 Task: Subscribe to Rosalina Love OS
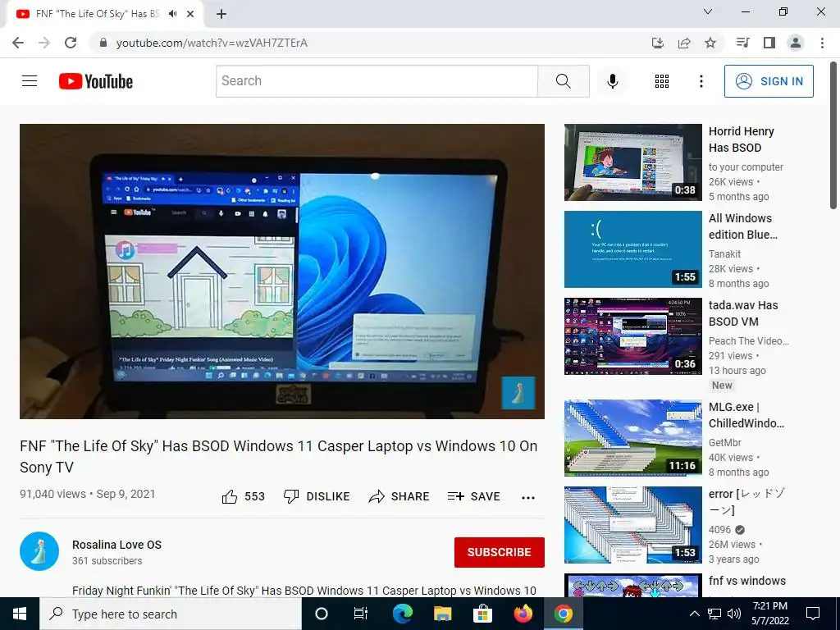click(499, 552)
